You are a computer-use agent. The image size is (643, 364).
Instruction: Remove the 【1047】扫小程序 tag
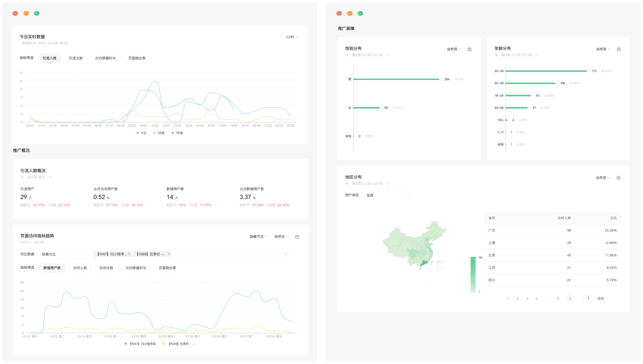click(129, 254)
